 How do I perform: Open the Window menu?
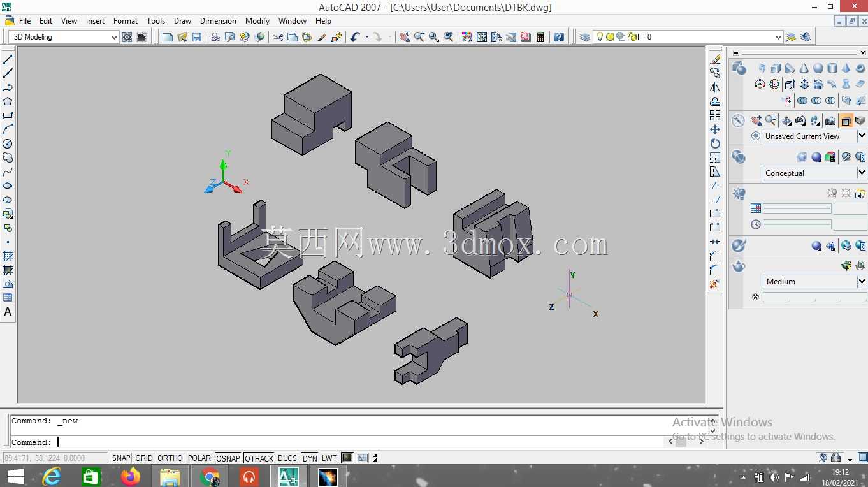tap(293, 20)
